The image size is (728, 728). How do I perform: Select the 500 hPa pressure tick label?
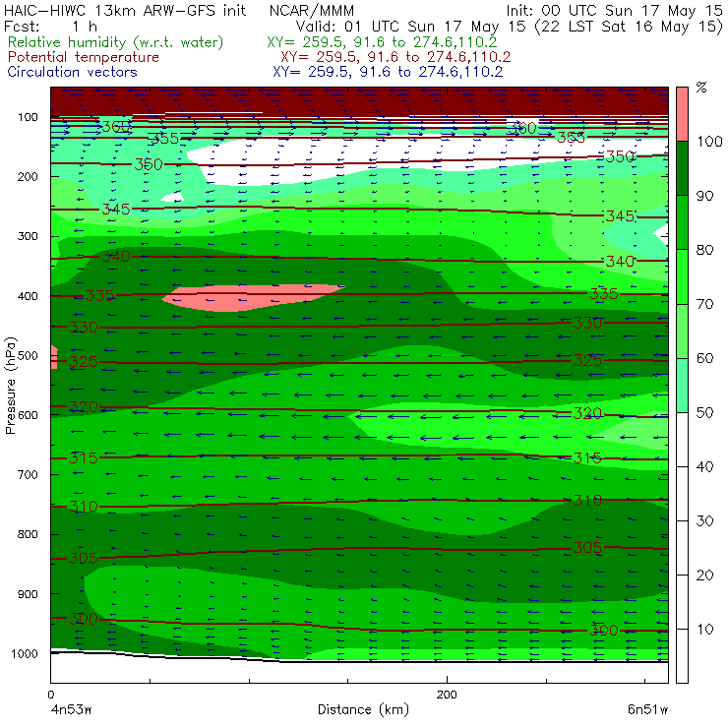coord(28,356)
